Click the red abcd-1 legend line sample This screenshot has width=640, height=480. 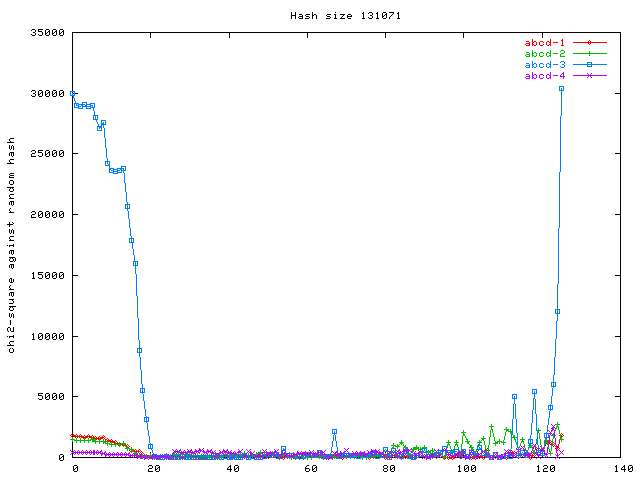pyautogui.click(x=589, y=42)
